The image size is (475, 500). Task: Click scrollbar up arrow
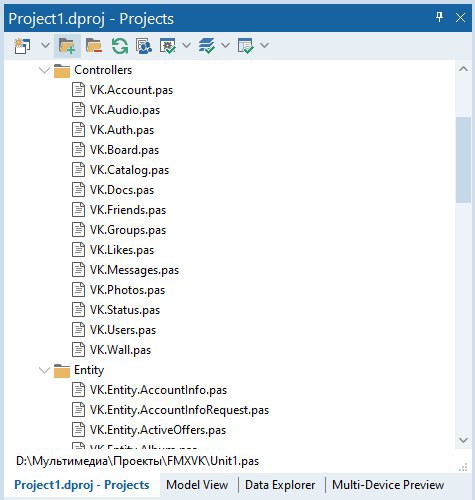pos(463,69)
